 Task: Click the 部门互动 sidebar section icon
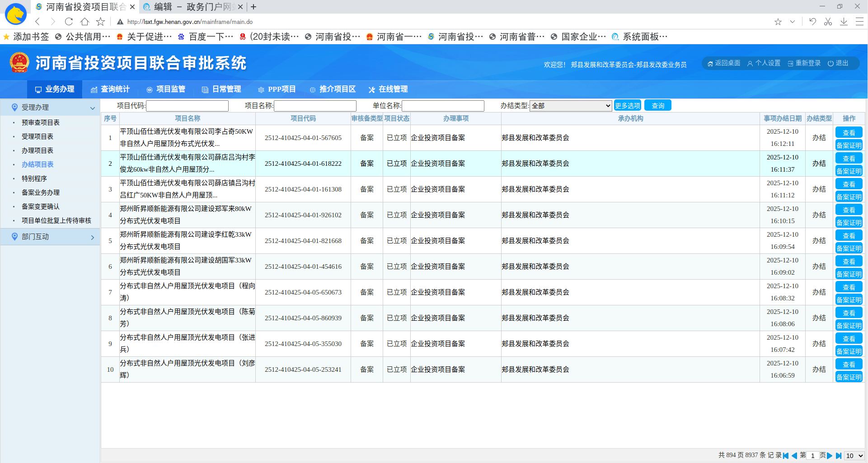point(14,236)
